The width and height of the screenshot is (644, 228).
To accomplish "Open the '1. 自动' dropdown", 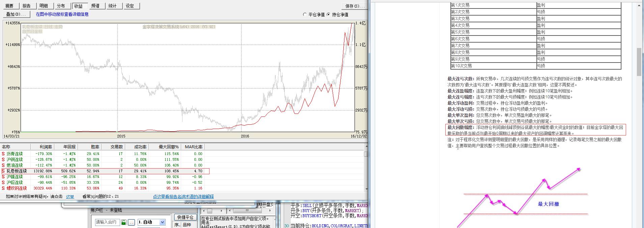I will 162,222.
